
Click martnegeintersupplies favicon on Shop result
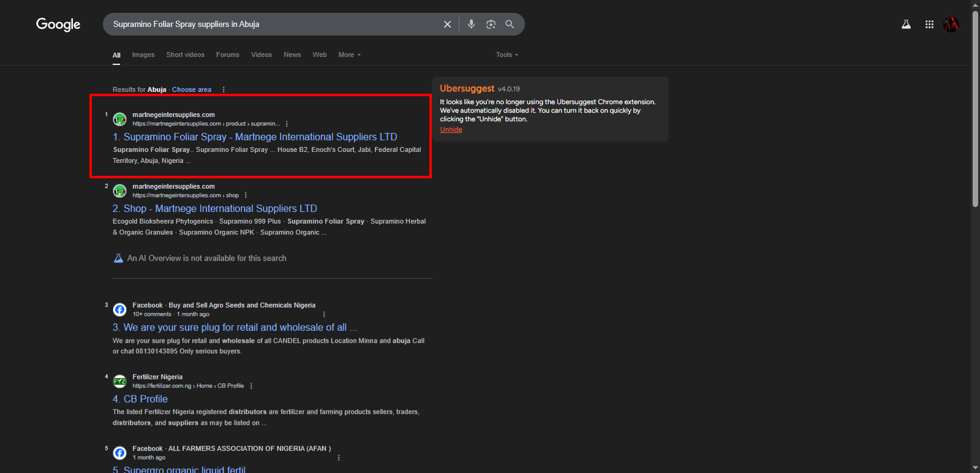(x=120, y=191)
